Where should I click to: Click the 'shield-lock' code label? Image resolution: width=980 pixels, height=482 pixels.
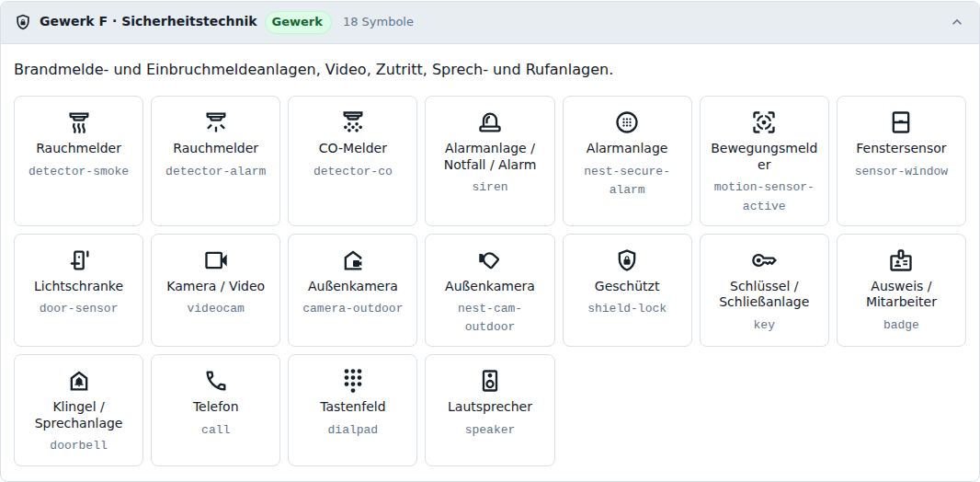(x=627, y=308)
